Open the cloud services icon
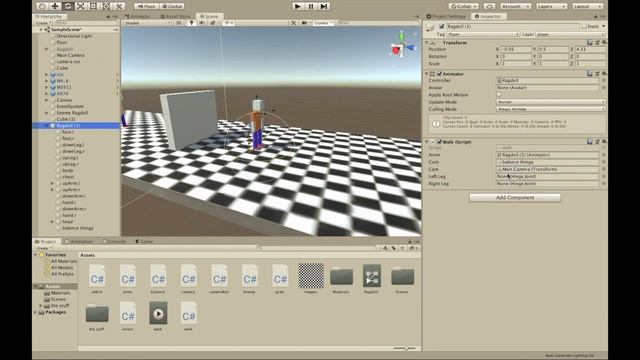 (x=489, y=6)
